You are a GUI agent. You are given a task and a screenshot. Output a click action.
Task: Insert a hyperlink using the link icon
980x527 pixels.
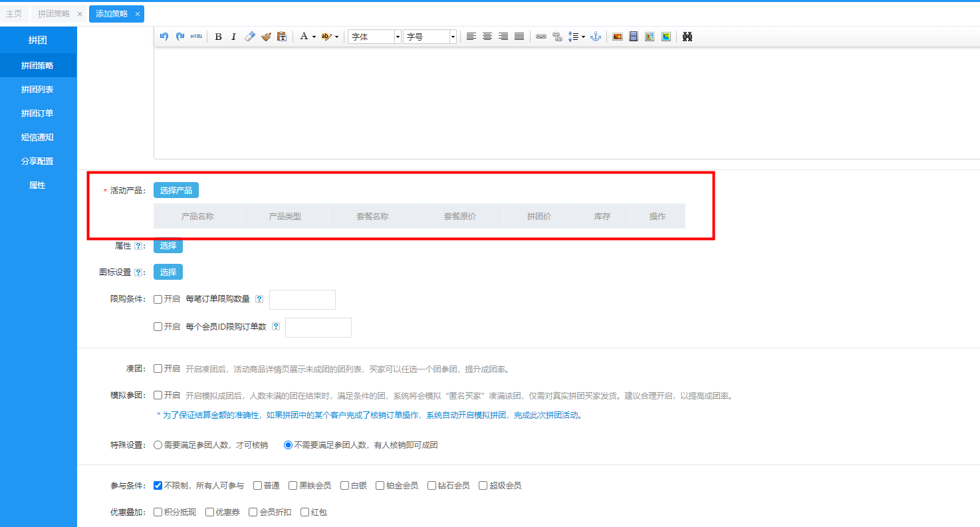[541, 37]
